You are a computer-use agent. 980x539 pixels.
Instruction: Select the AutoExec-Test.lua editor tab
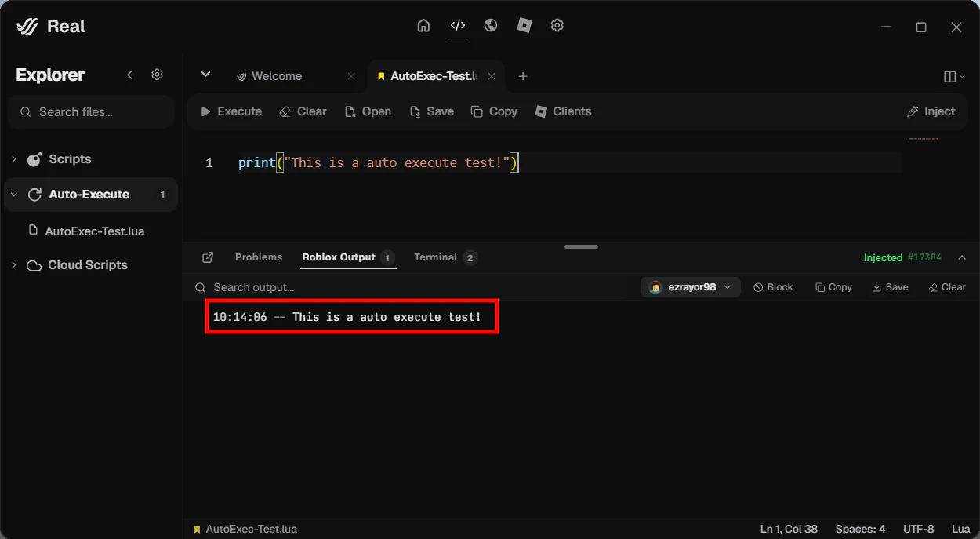pyautogui.click(x=427, y=76)
